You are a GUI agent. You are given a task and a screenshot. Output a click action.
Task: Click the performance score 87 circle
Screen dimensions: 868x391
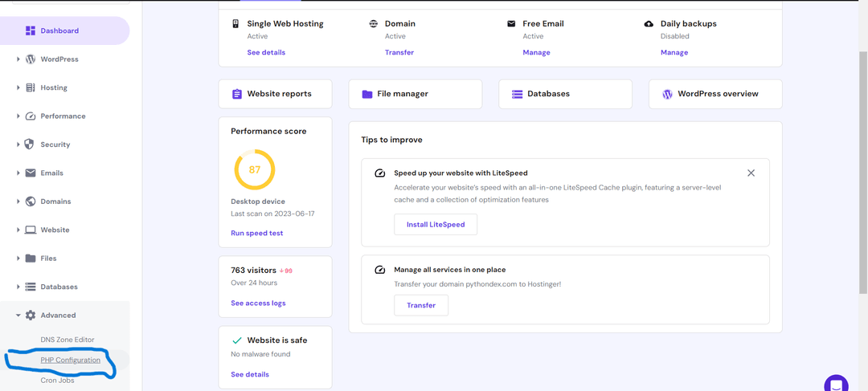coord(254,169)
